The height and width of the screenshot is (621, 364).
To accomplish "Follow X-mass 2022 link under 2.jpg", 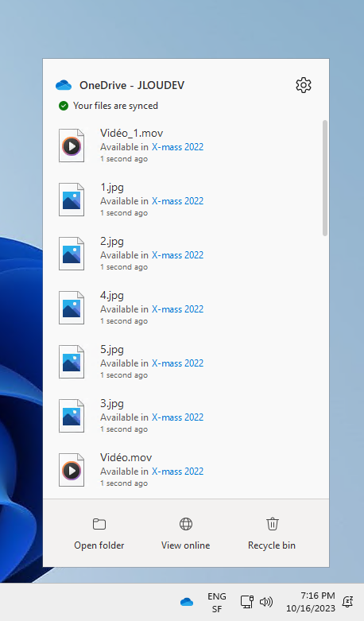I will (178, 255).
